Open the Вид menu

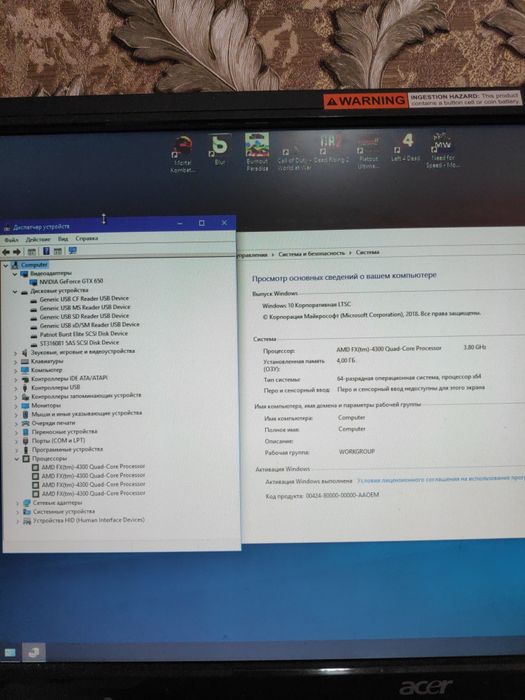pyautogui.click(x=63, y=239)
